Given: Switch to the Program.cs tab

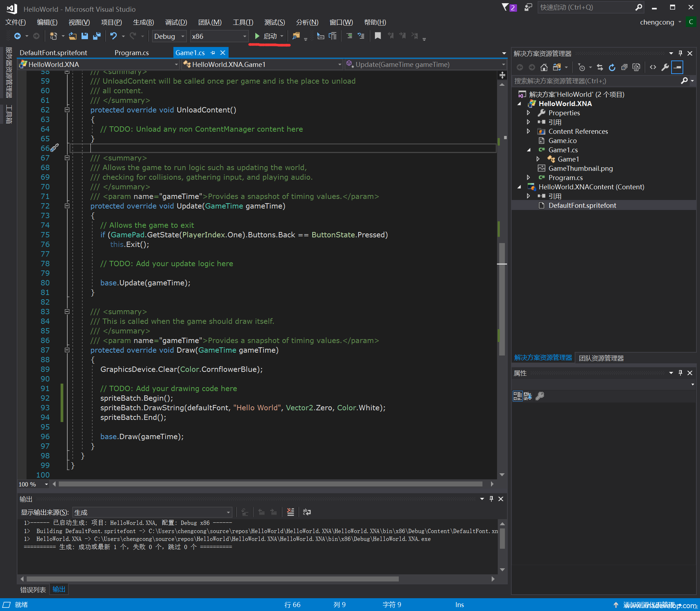Looking at the screenshot, I should click(131, 53).
